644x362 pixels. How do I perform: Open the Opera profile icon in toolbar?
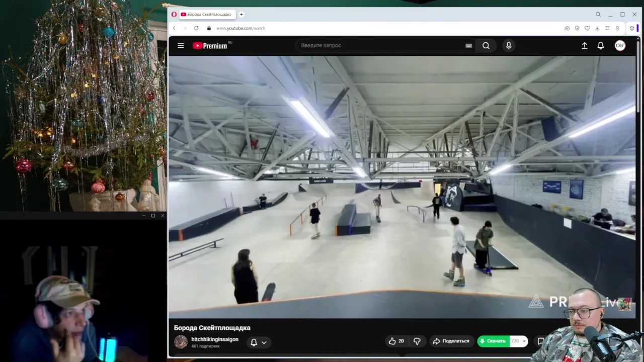click(617, 28)
